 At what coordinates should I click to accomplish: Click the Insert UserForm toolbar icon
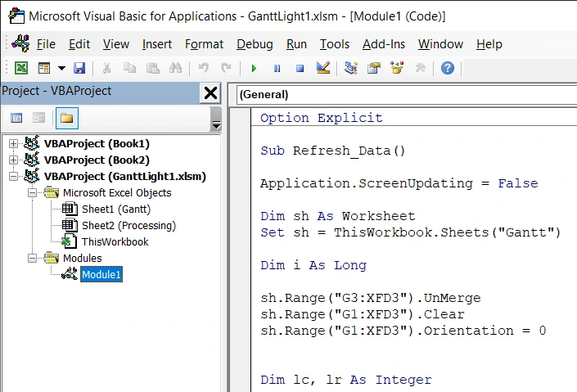pos(44,68)
